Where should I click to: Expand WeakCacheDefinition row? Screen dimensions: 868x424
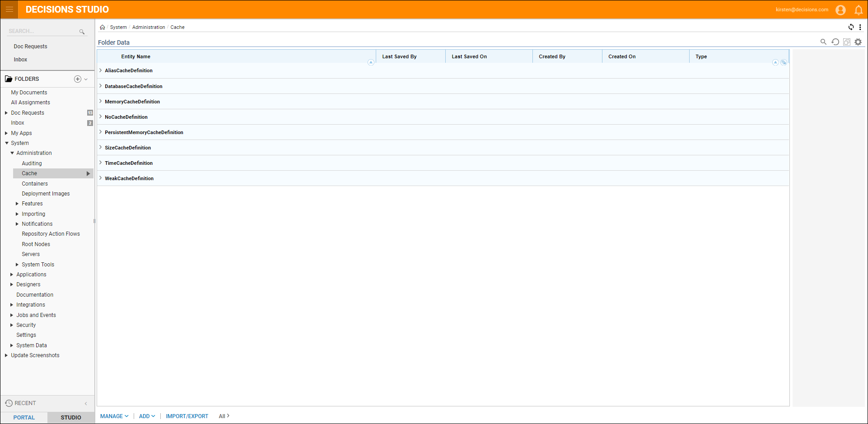coord(100,178)
